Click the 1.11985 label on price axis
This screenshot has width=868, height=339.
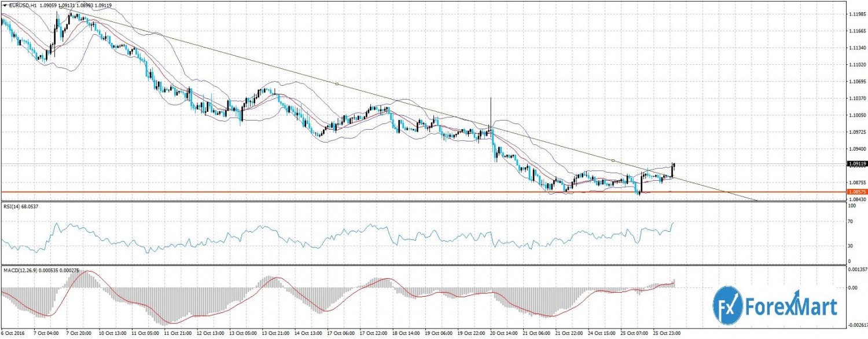[856, 13]
